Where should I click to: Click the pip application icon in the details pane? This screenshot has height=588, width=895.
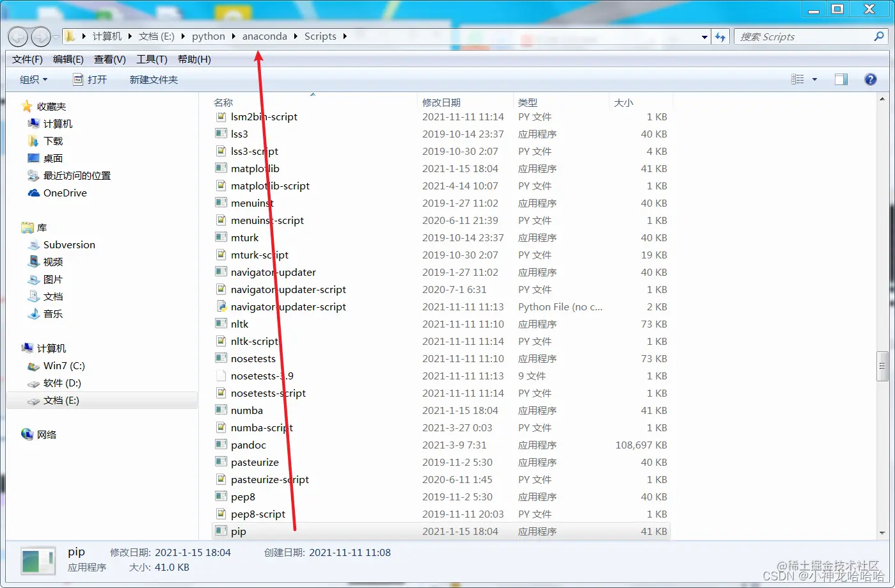pyautogui.click(x=37, y=560)
